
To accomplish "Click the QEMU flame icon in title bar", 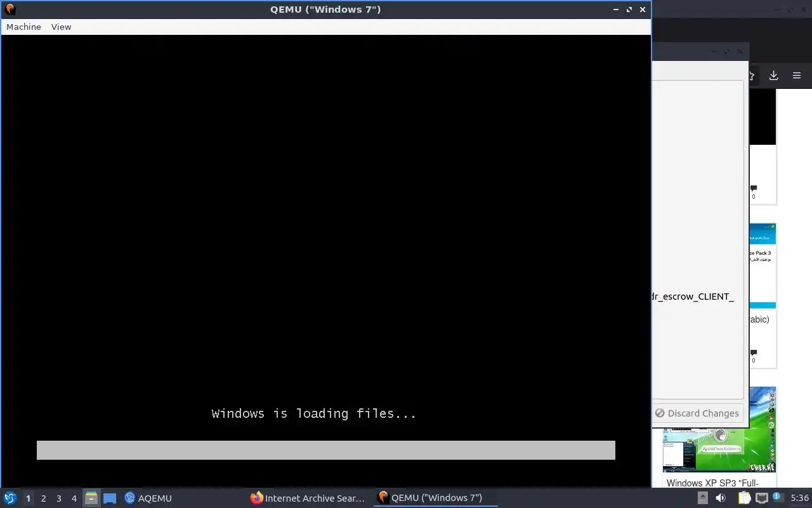I will [10, 10].
